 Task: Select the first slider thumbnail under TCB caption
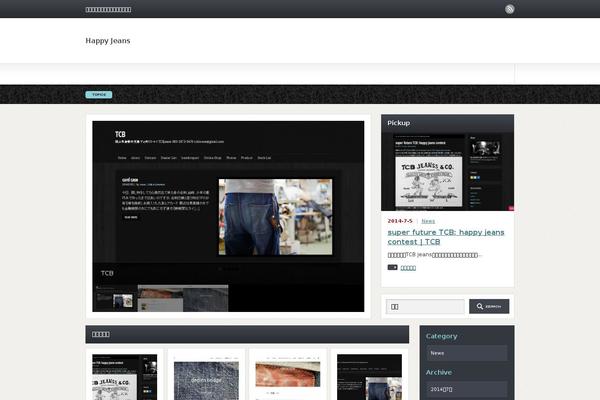[x=115, y=298]
